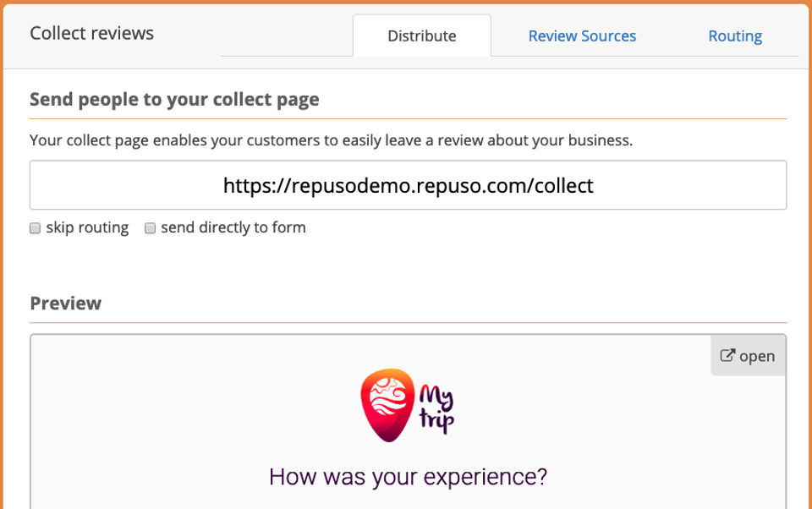Viewport: 812px width, 509px height.
Task: Open the Review Sources tab
Action: click(582, 36)
